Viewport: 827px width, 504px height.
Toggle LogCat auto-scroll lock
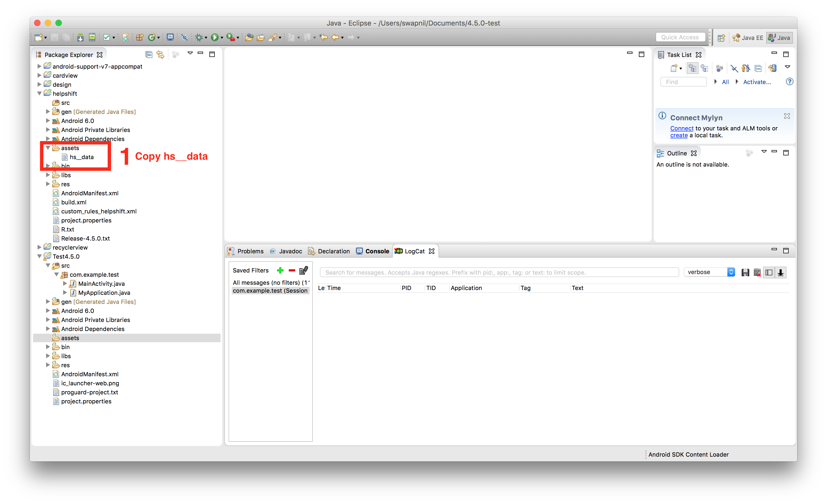pyautogui.click(x=781, y=272)
